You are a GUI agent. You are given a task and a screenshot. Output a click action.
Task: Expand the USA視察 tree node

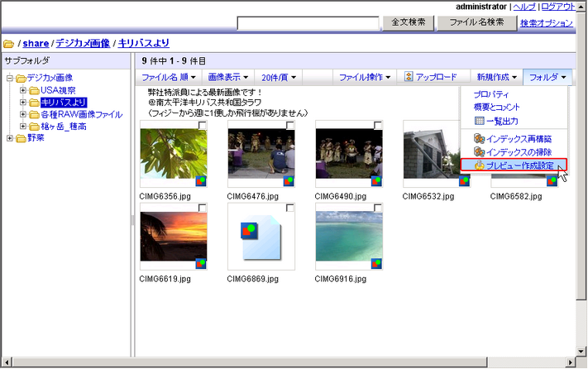(23, 90)
